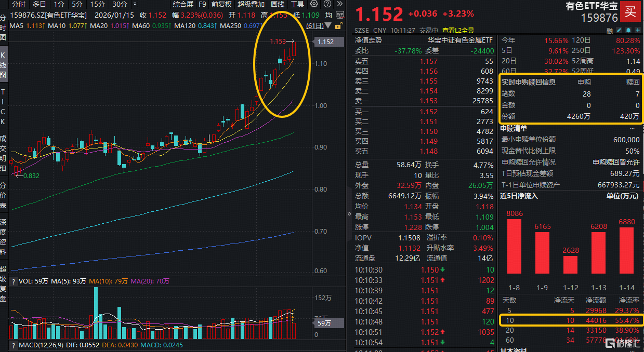The width and height of the screenshot is (644, 352).
Task: Collapse side panel double-arrow handle
Action: [x=349, y=213]
